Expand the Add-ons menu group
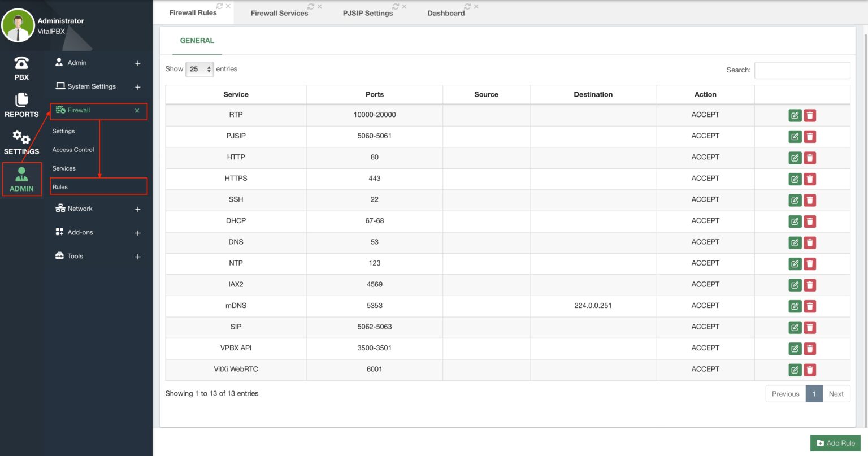Image resolution: width=868 pixels, height=456 pixels. click(x=138, y=233)
